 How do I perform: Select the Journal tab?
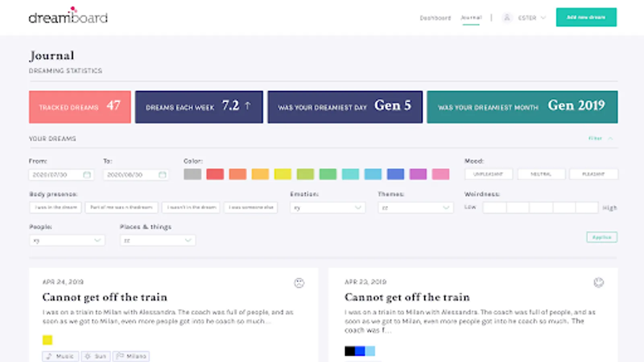[471, 18]
